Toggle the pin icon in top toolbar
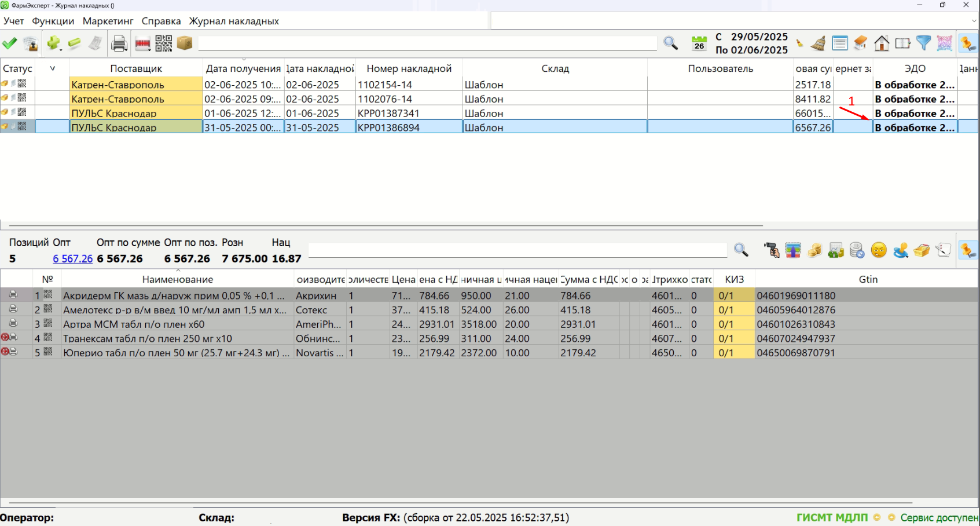This screenshot has width=980, height=526. point(968,43)
